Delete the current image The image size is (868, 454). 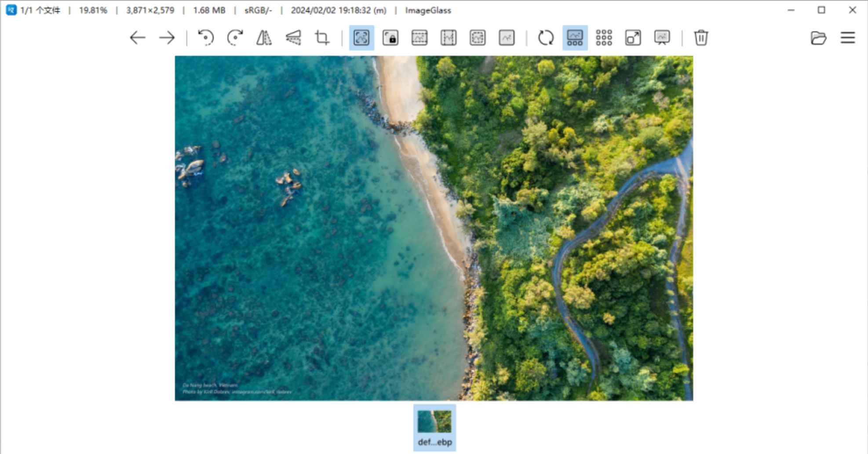700,38
